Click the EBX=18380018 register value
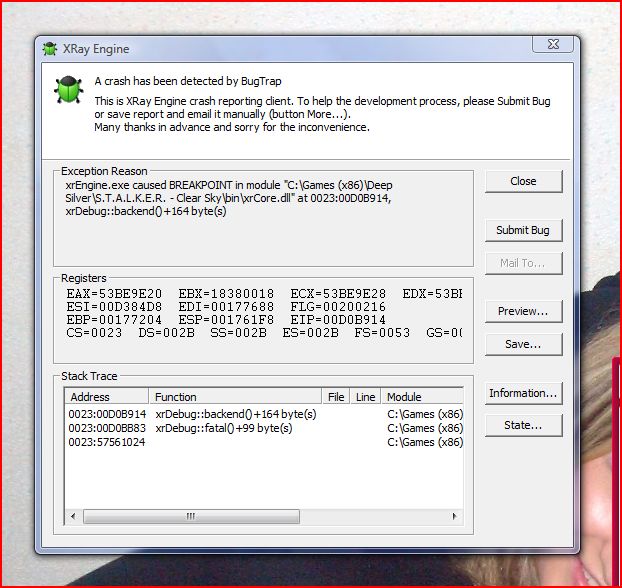 coord(226,294)
